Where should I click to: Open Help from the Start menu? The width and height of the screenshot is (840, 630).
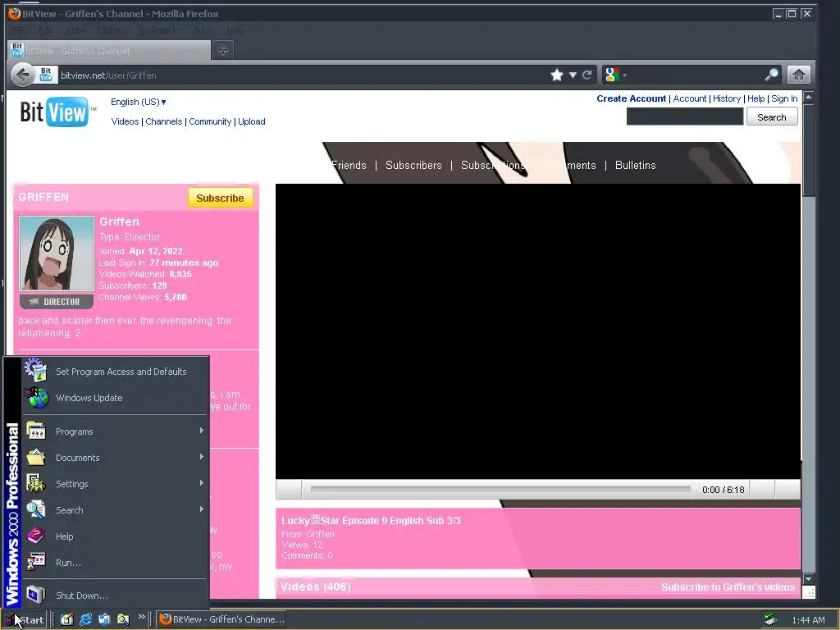(115, 536)
